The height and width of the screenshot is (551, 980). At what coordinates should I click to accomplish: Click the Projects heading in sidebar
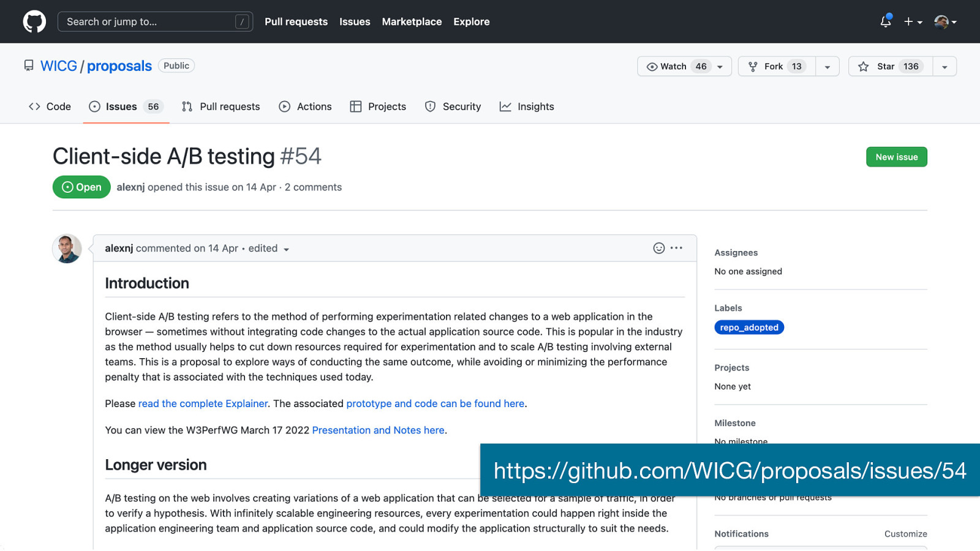(732, 368)
